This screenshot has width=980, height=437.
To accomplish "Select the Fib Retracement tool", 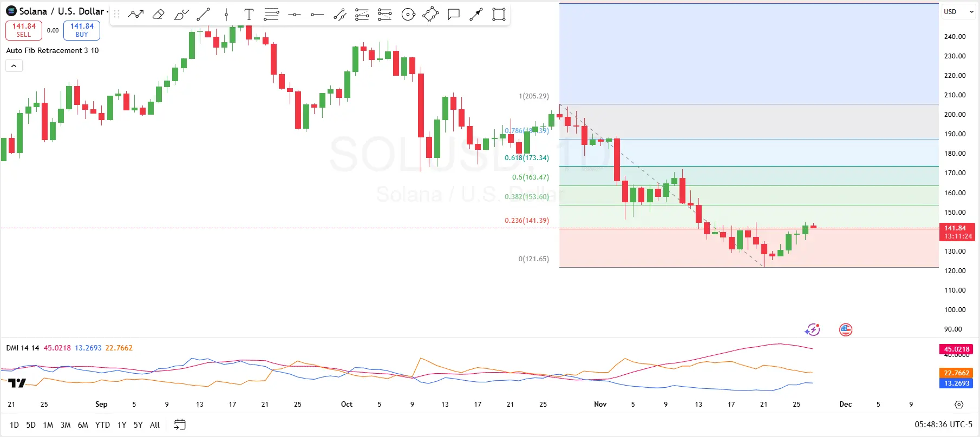I will point(271,15).
